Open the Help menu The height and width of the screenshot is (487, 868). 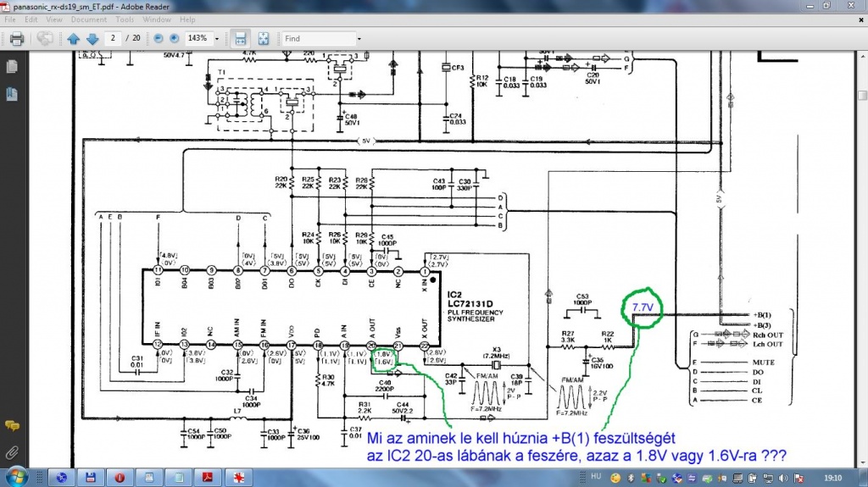point(187,19)
